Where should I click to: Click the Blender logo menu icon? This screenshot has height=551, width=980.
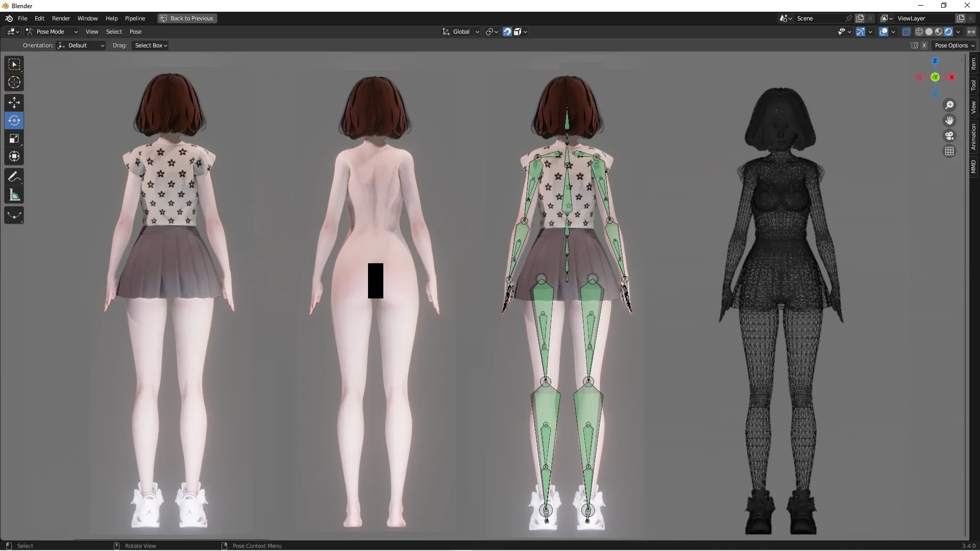pyautogui.click(x=9, y=18)
